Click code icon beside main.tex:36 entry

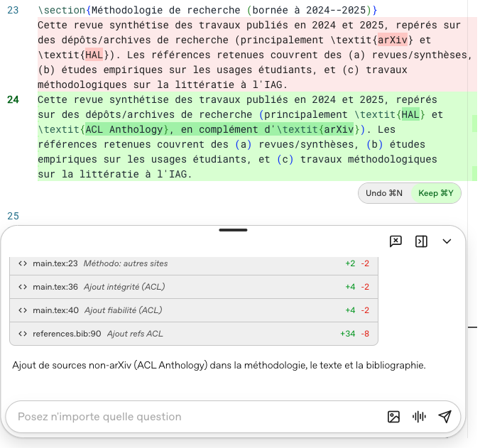[x=23, y=287]
